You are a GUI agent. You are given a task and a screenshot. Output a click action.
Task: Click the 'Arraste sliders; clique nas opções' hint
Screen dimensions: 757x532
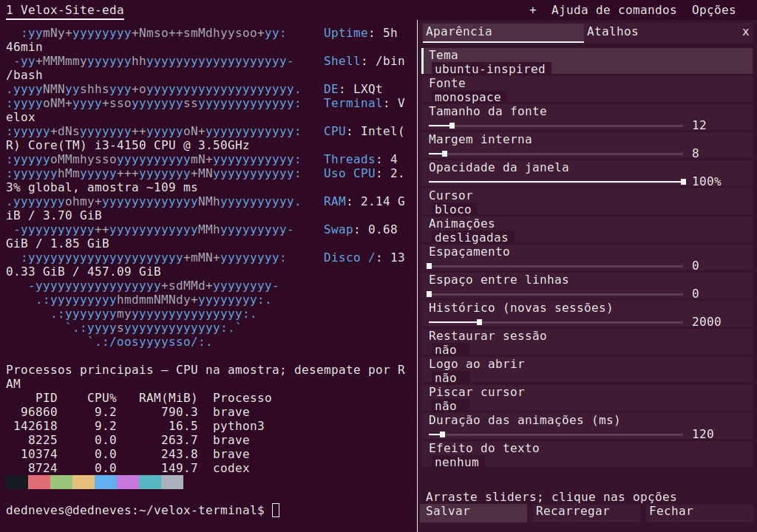tap(551, 497)
